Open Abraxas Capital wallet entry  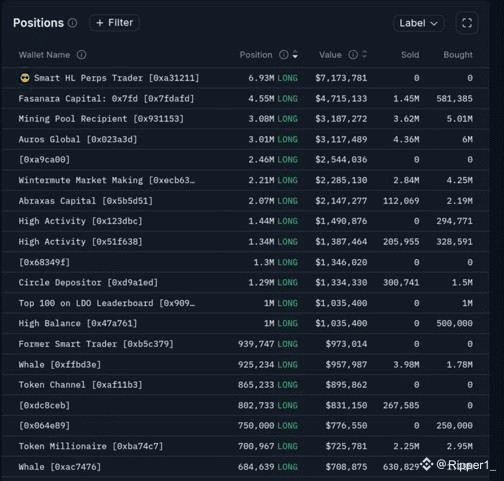[245, 201]
